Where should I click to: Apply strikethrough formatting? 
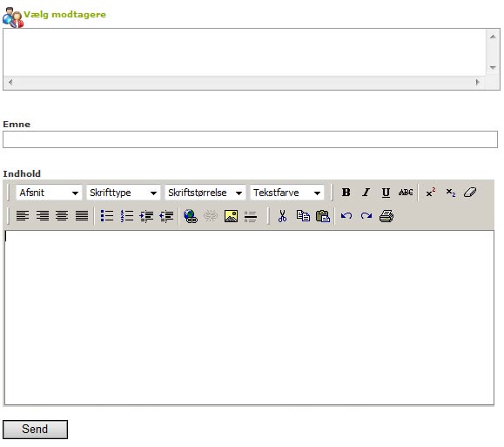click(406, 193)
